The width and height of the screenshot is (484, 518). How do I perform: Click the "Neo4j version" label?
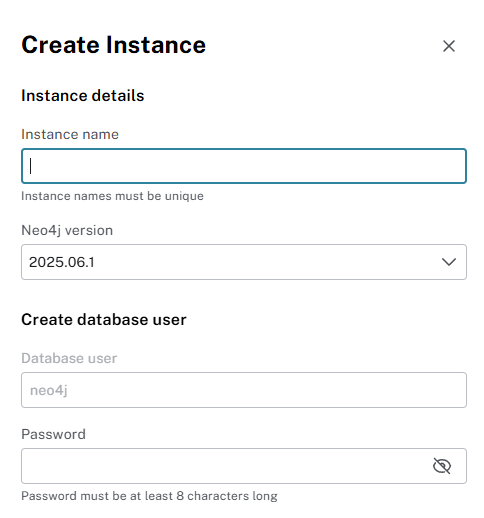coord(67,230)
